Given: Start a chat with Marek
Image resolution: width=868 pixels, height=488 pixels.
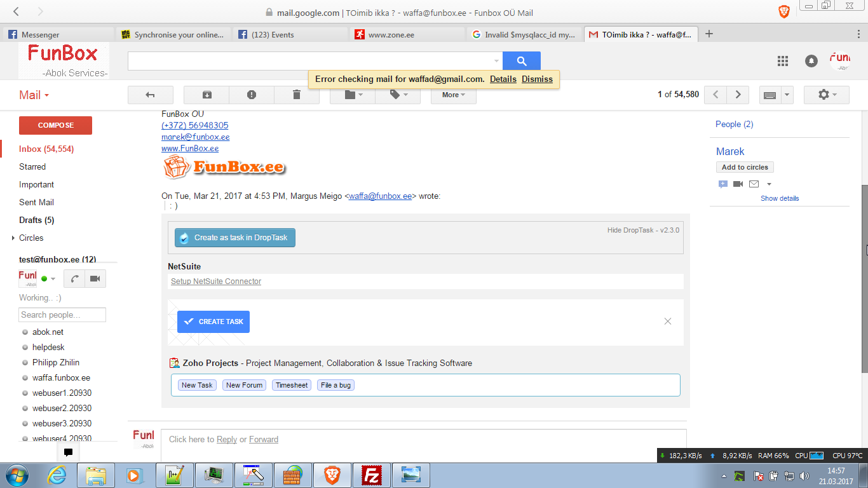Looking at the screenshot, I should [x=723, y=184].
